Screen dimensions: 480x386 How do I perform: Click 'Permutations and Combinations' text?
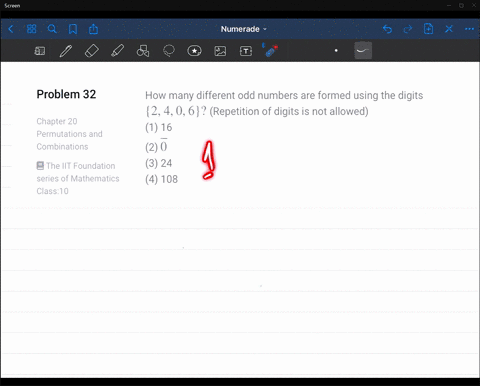point(69,140)
